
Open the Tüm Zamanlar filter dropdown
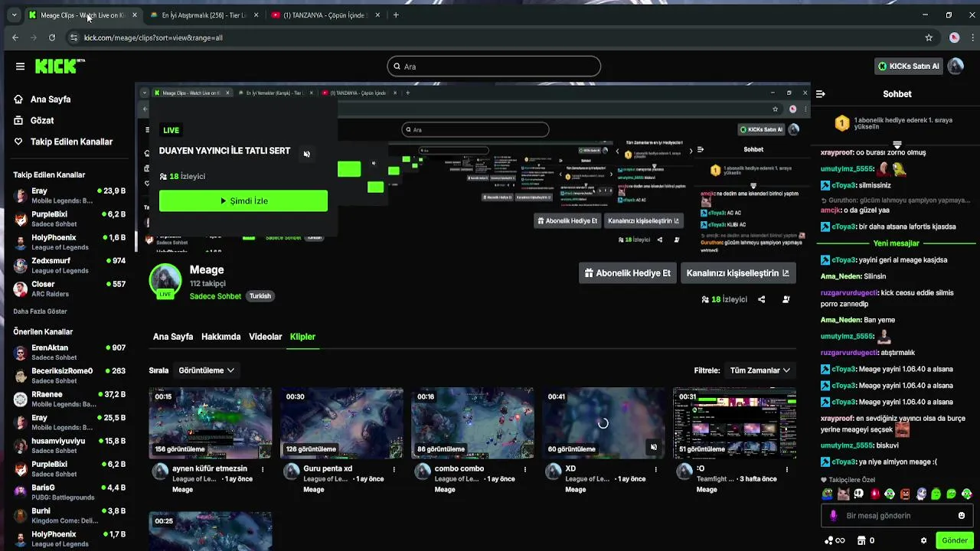click(x=760, y=370)
